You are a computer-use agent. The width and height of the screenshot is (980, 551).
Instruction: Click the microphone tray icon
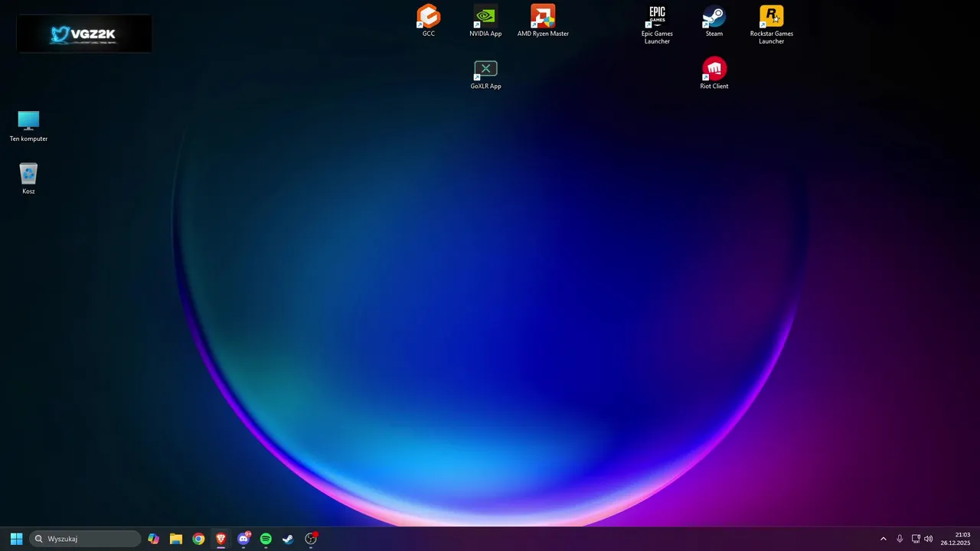900,539
